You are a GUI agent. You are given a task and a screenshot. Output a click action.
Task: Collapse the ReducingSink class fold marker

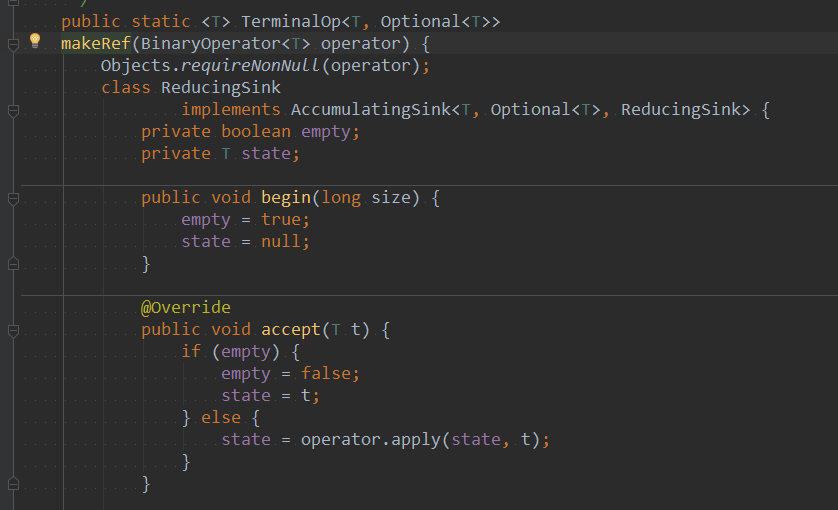(14, 111)
